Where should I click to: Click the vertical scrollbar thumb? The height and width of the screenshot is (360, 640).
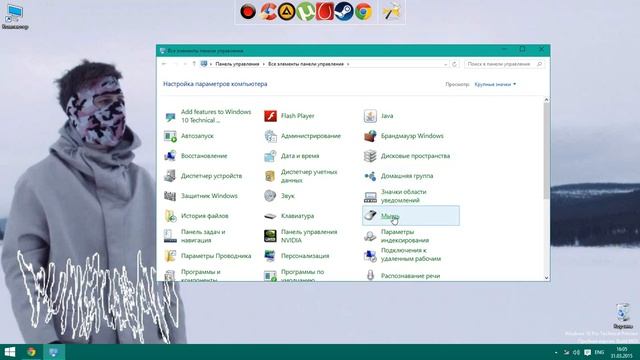pos(547,151)
